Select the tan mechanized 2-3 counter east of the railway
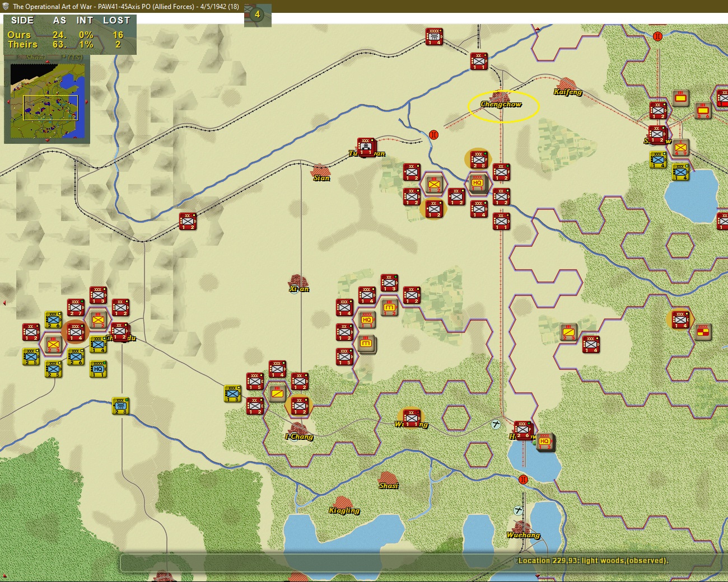 click(x=568, y=332)
